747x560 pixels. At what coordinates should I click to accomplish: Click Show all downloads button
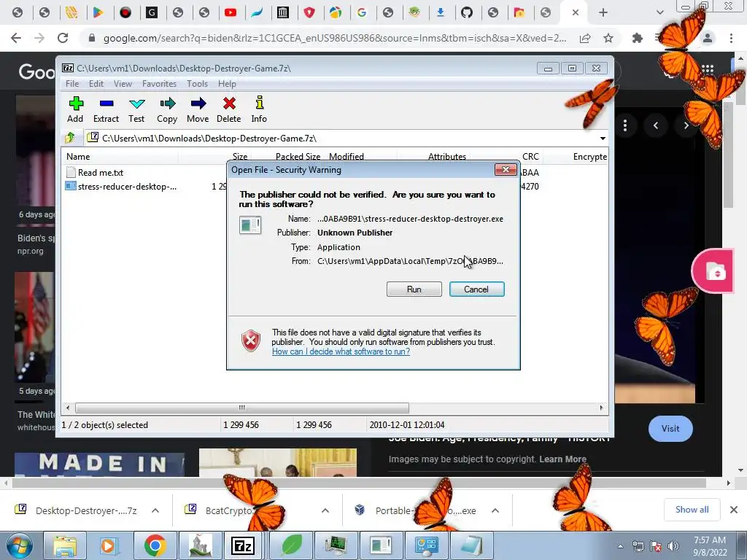(x=692, y=510)
